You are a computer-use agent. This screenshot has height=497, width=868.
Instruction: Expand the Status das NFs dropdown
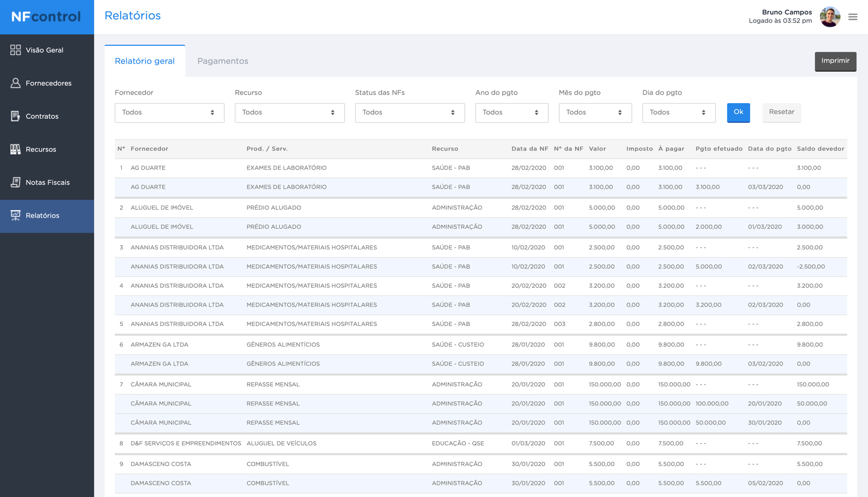(409, 113)
